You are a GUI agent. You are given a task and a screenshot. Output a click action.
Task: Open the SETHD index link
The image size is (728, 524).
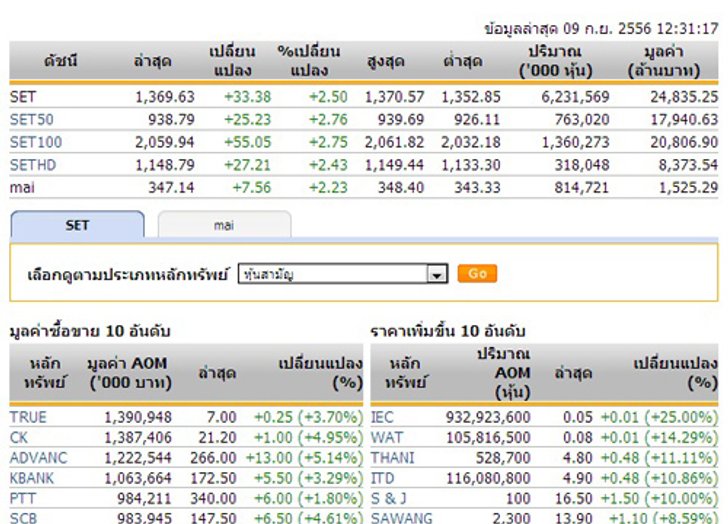coord(33,165)
